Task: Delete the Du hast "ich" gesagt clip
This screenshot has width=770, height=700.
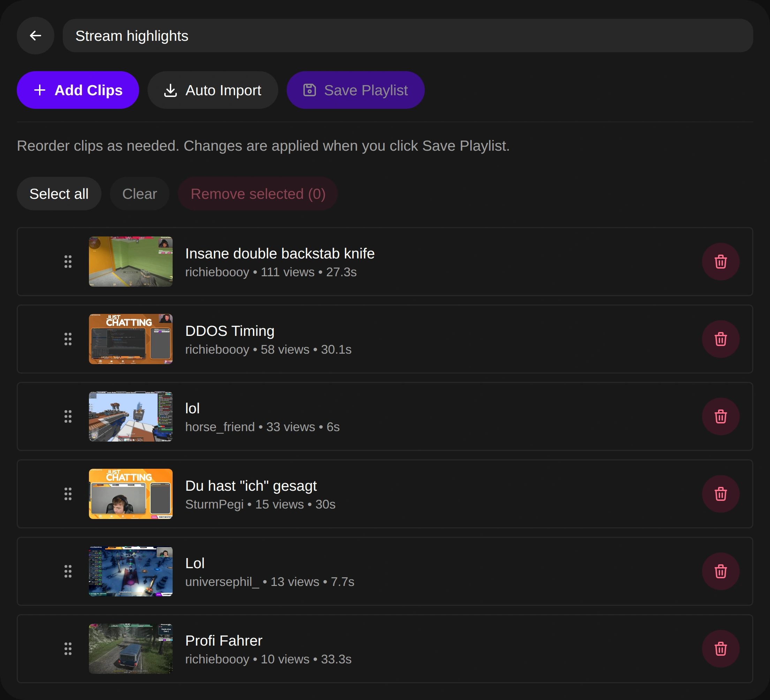Action: [x=721, y=494]
